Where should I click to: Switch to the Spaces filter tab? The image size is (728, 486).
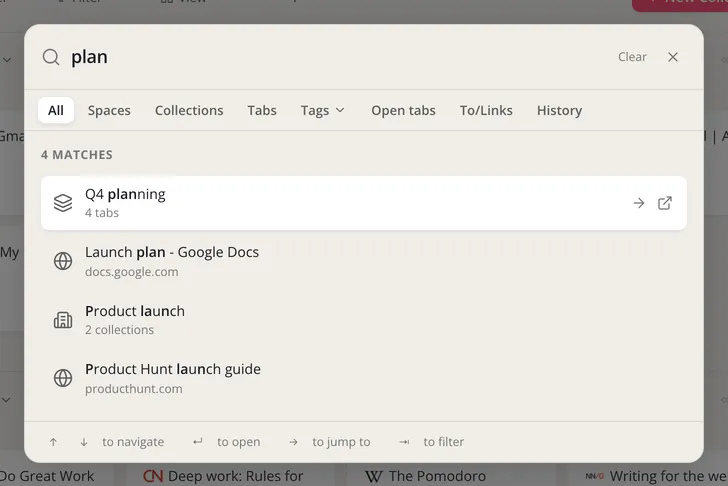click(x=109, y=110)
